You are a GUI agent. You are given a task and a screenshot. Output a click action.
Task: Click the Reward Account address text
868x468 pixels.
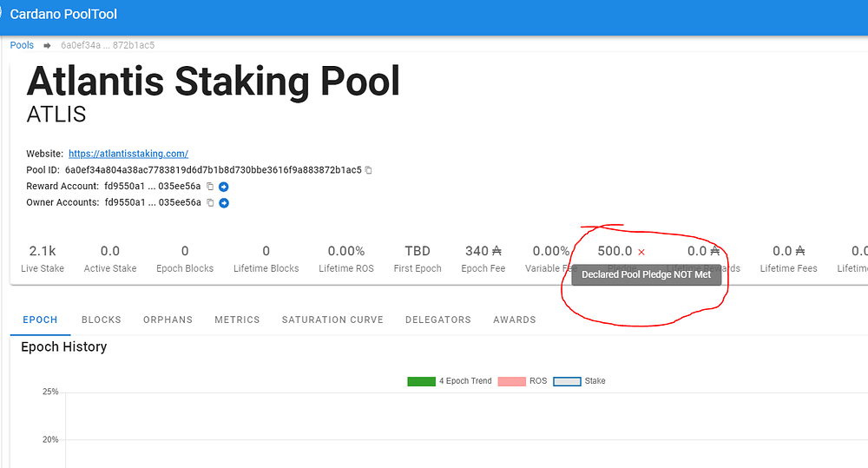pos(152,186)
